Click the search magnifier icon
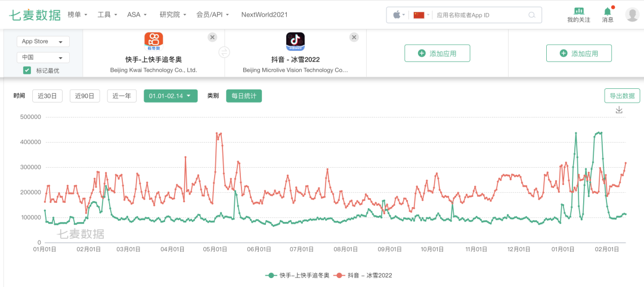The image size is (644, 287). pos(531,15)
